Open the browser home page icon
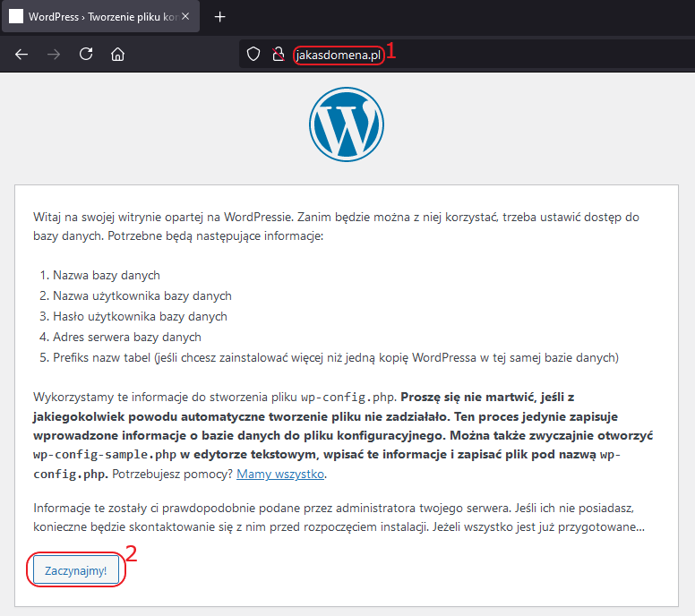This screenshot has height=616, width=695. click(117, 54)
